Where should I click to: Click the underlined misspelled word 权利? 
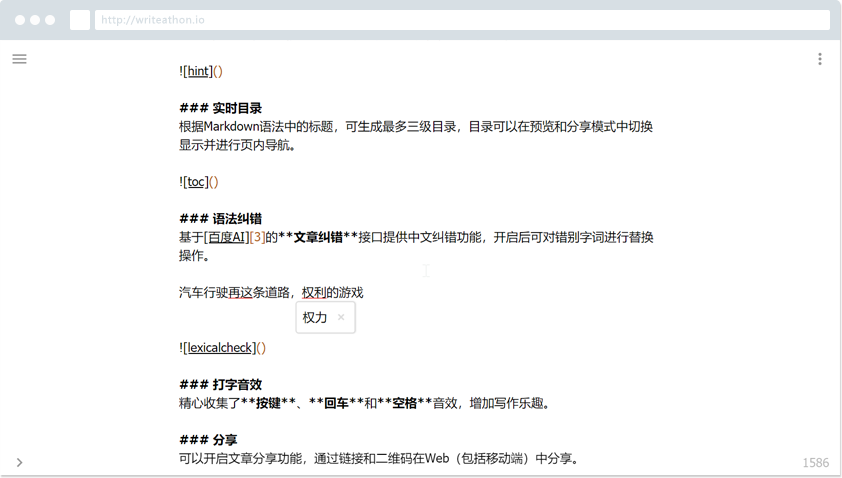click(314, 293)
